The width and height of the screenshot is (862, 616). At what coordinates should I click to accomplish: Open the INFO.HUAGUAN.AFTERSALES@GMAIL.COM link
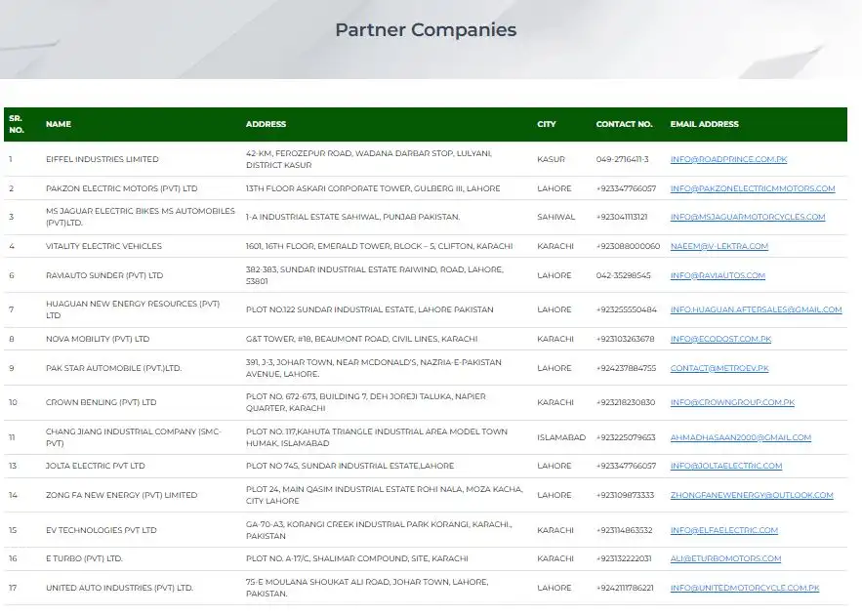tap(756, 309)
